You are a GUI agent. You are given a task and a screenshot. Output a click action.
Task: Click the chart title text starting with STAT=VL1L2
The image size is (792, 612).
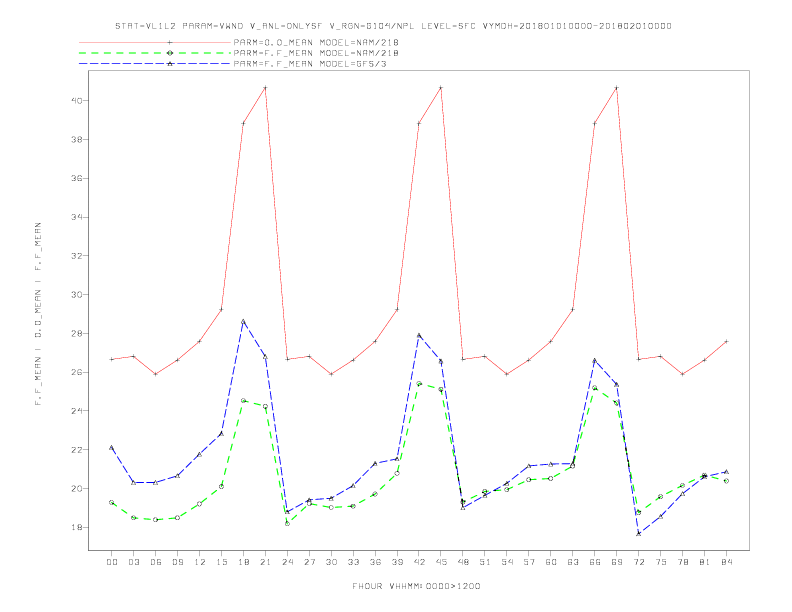393,26
